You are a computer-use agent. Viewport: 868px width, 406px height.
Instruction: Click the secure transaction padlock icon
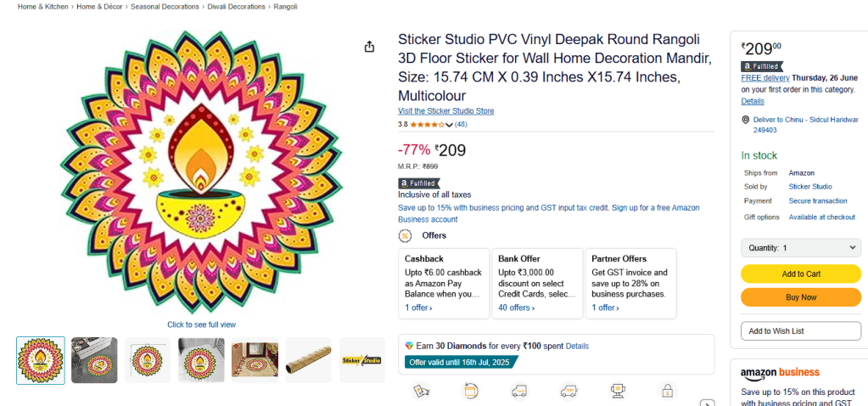tap(668, 391)
